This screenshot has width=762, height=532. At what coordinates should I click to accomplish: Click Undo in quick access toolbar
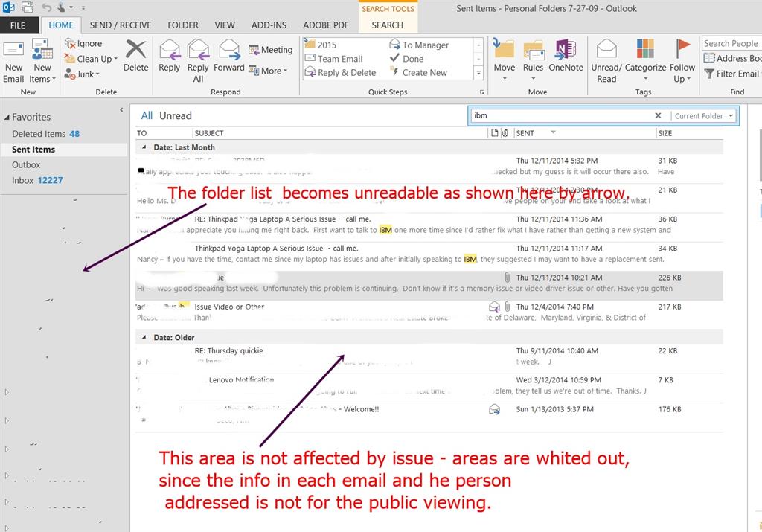pyautogui.click(x=46, y=7)
